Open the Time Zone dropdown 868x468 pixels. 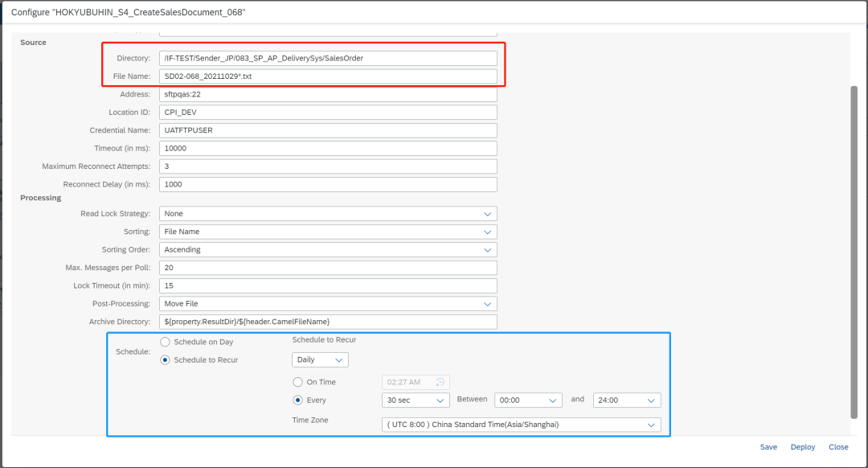[521, 425]
